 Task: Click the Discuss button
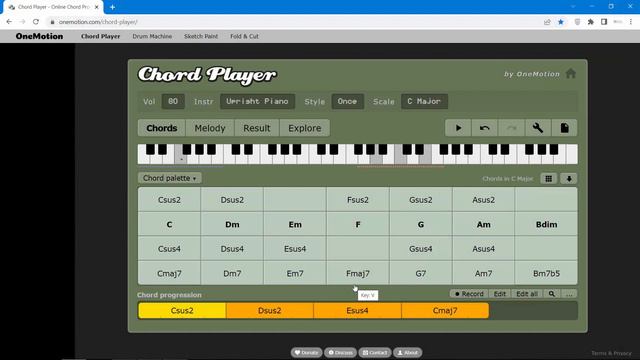340,353
